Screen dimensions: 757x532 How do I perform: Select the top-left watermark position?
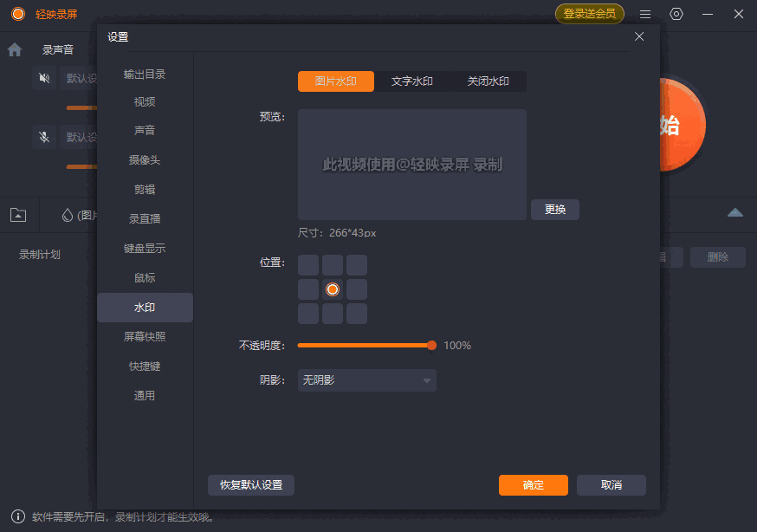click(308, 264)
